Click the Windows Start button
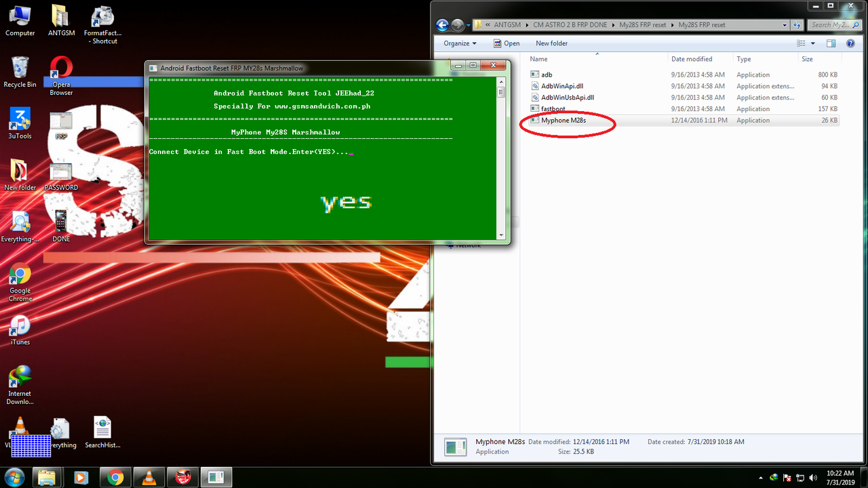Screen dimensions: 868x488 click(x=14, y=477)
